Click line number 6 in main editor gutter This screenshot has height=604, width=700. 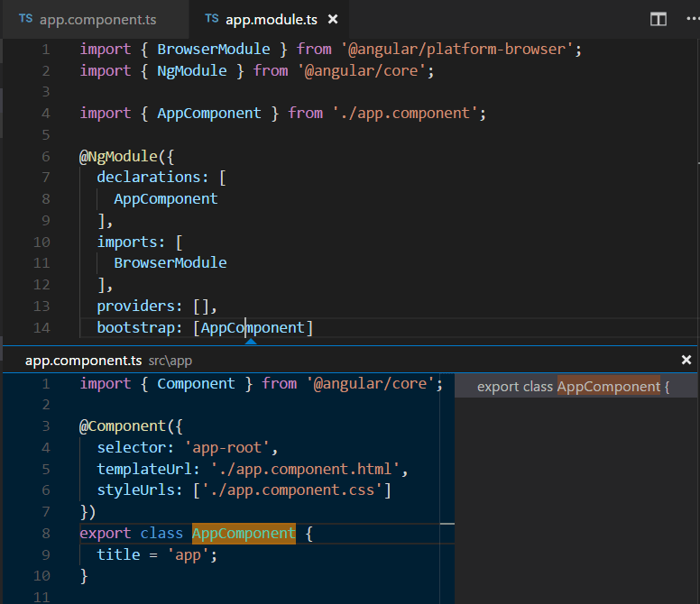[x=45, y=156]
